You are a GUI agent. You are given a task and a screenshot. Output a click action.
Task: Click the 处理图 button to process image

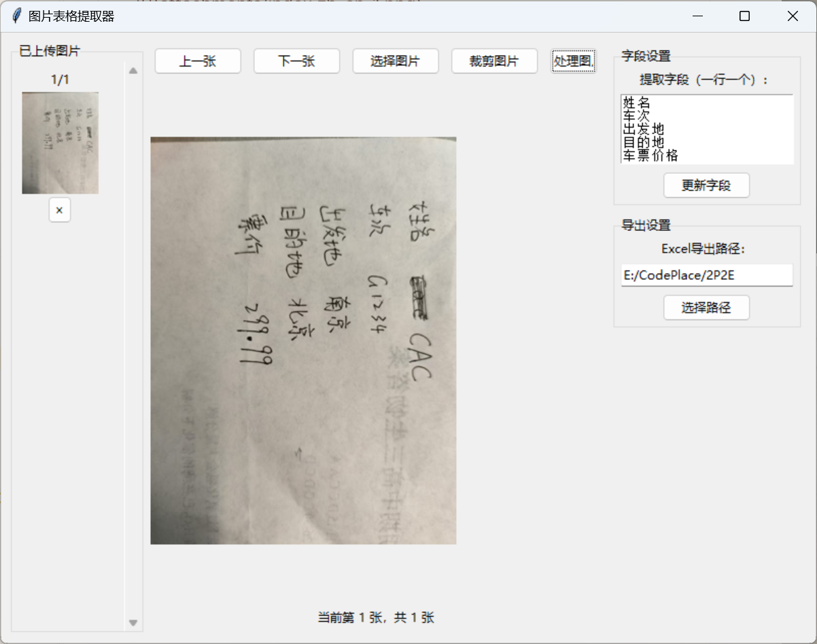[574, 61]
